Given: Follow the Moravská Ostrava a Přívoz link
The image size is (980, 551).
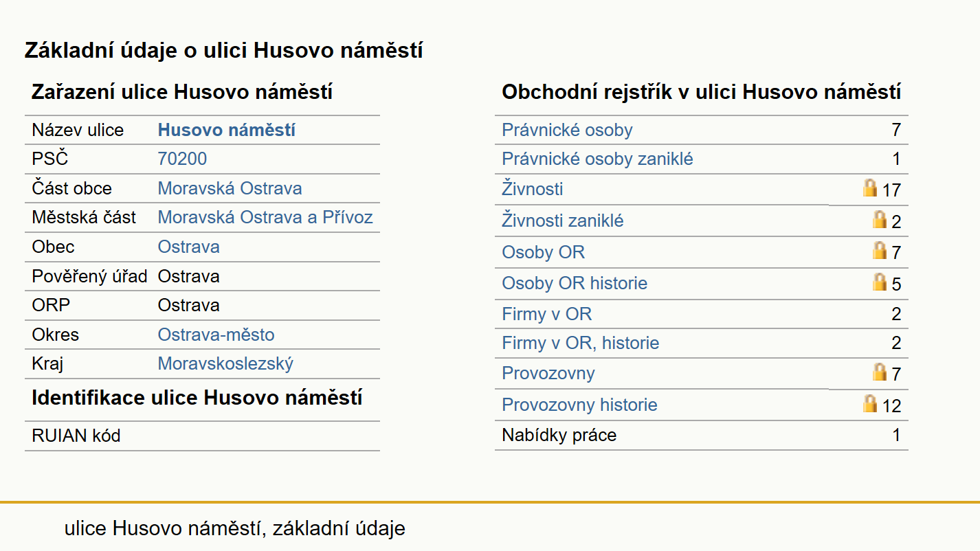Looking at the screenshot, I should 265,218.
